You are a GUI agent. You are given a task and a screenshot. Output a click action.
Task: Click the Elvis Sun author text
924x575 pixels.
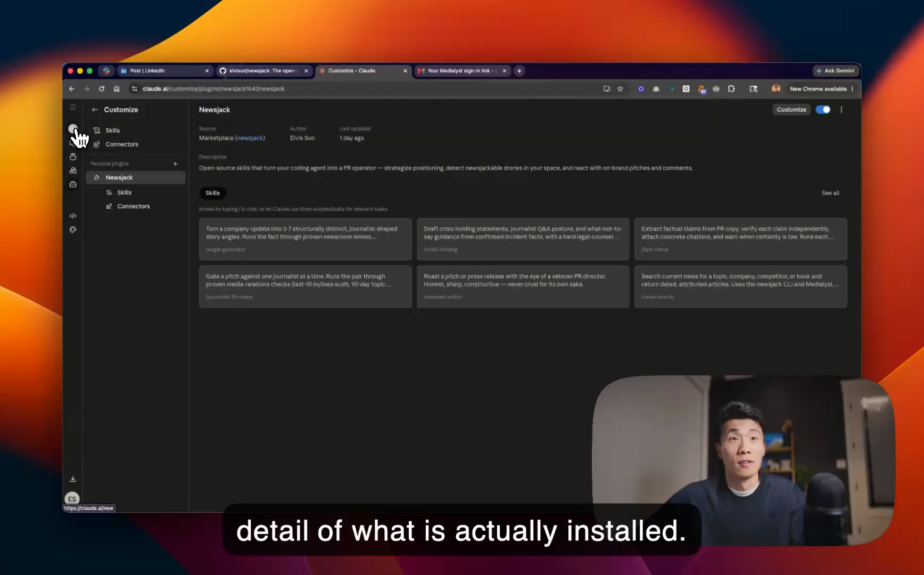pos(302,138)
